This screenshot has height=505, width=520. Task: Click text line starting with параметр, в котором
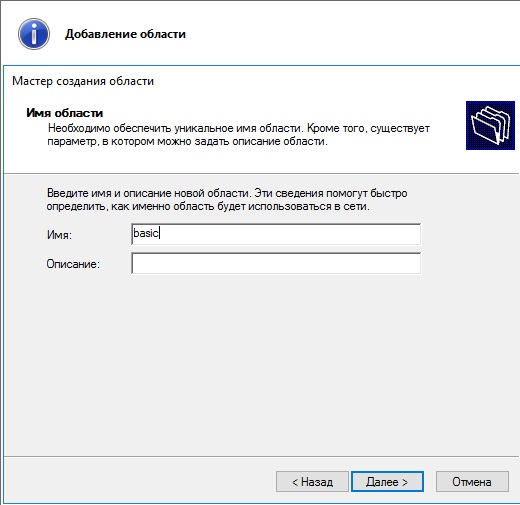click(188, 142)
